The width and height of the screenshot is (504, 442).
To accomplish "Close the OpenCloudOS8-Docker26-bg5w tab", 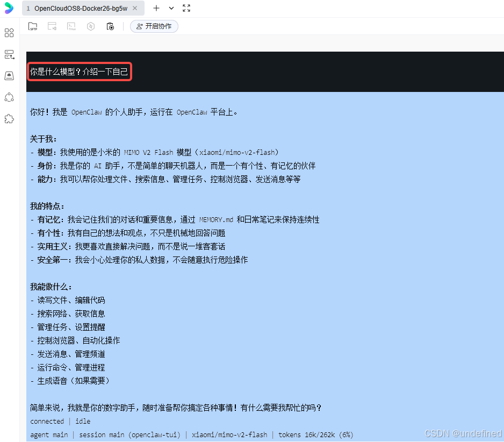I will tap(135, 9).
